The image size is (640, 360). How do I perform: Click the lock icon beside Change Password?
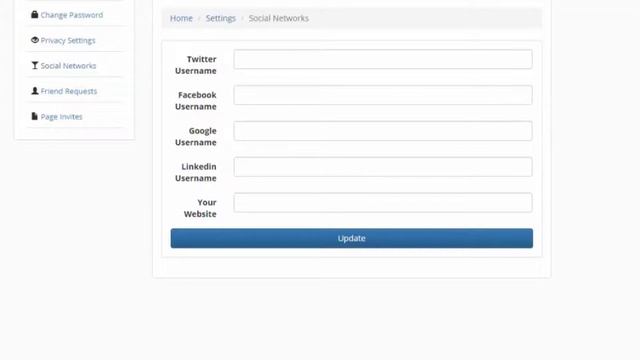click(35, 15)
